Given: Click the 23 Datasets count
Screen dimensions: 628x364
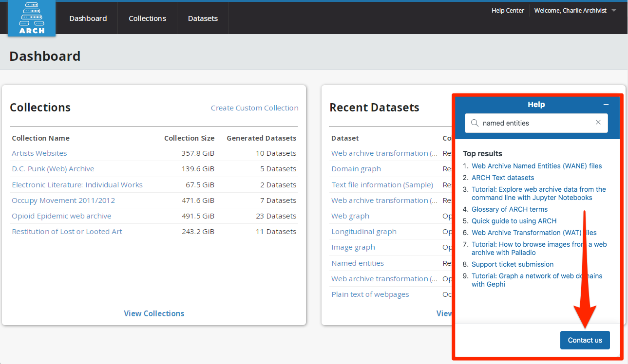Looking at the screenshot, I should [276, 216].
